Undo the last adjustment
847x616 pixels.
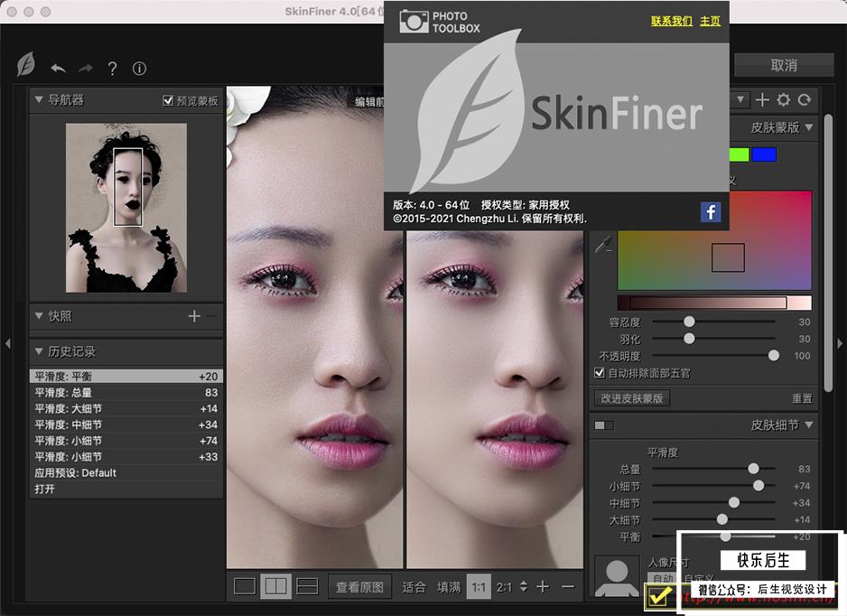[59, 68]
